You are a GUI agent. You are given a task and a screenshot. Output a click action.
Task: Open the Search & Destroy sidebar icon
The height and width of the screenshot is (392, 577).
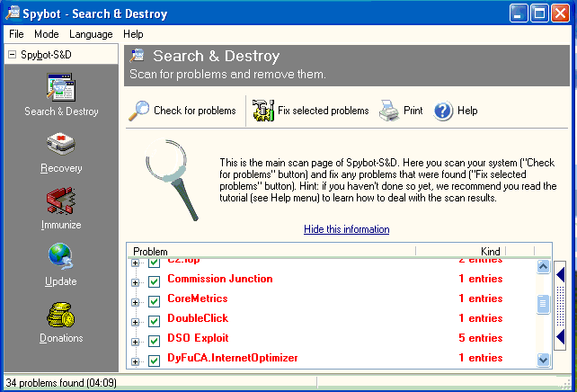(x=61, y=90)
